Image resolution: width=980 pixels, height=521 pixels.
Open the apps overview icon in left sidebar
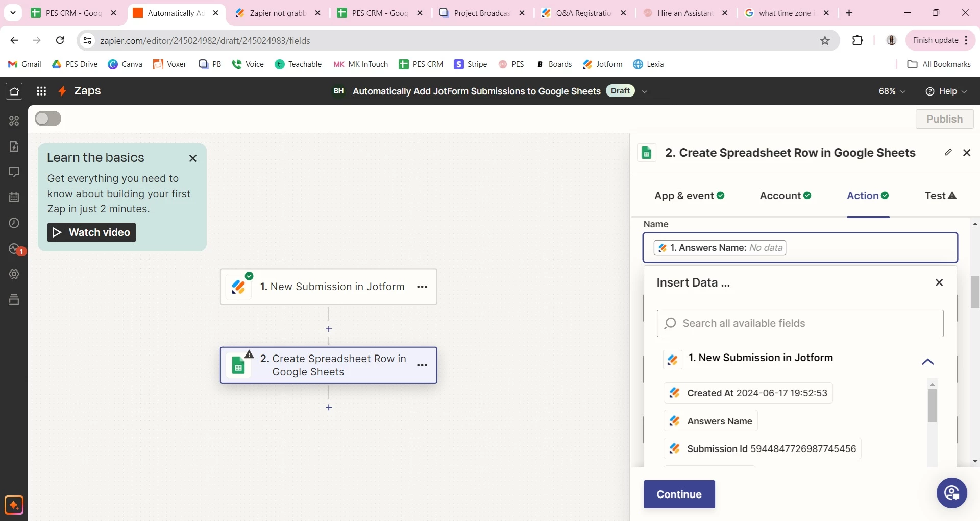(x=14, y=121)
